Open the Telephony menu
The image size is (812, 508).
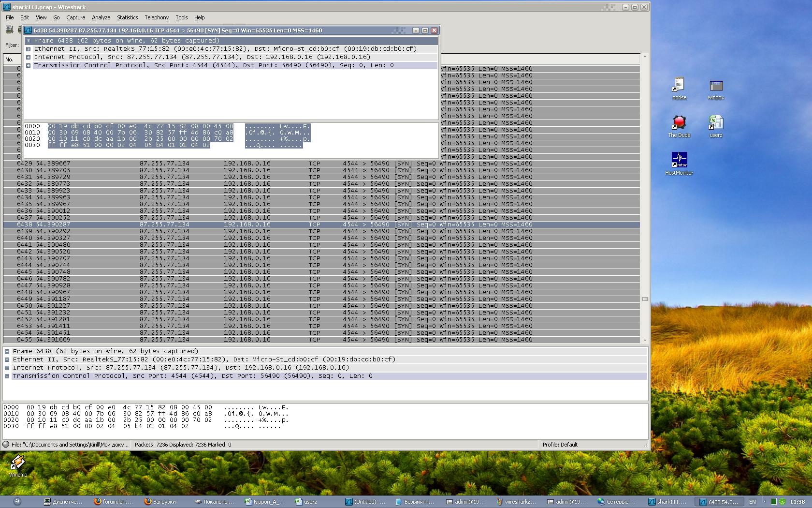157,17
